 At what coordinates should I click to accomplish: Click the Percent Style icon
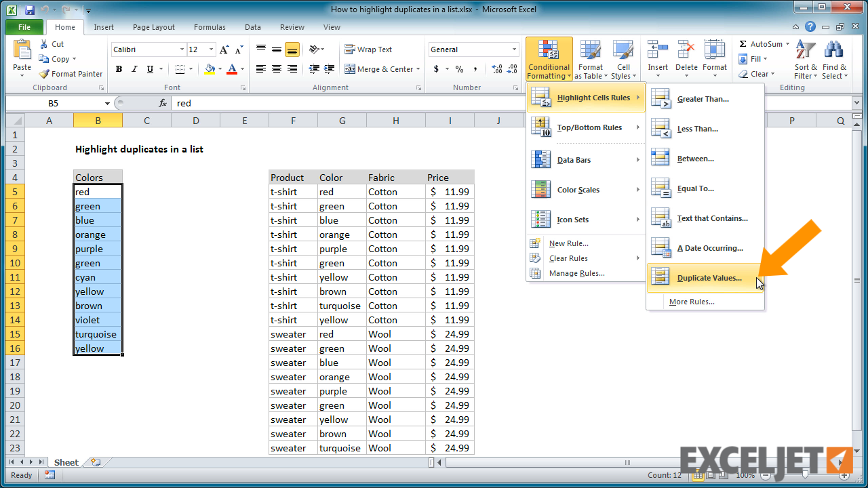[459, 69]
